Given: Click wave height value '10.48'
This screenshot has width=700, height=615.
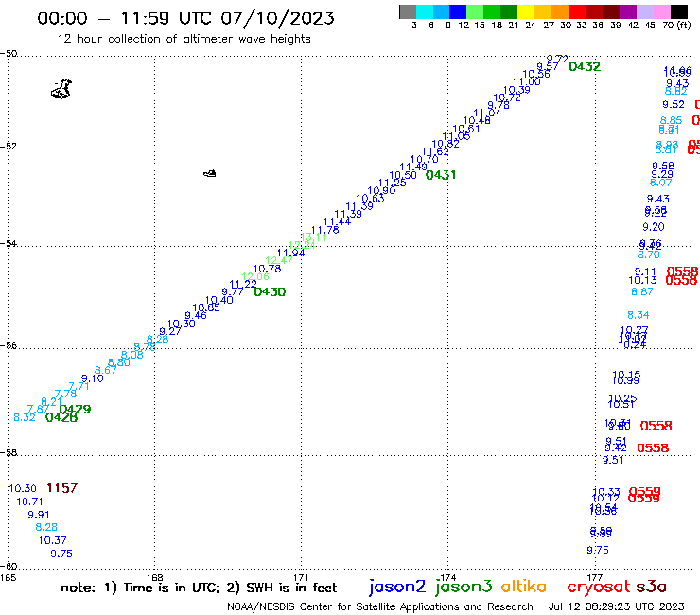Looking at the screenshot, I should click(477, 120).
